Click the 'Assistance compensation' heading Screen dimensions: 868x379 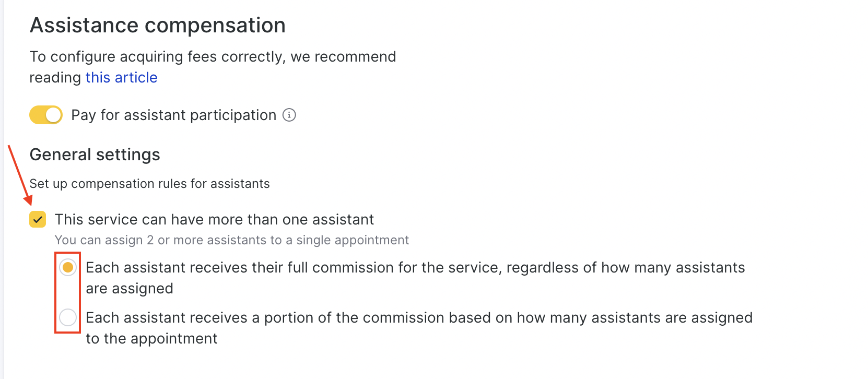tap(158, 25)
